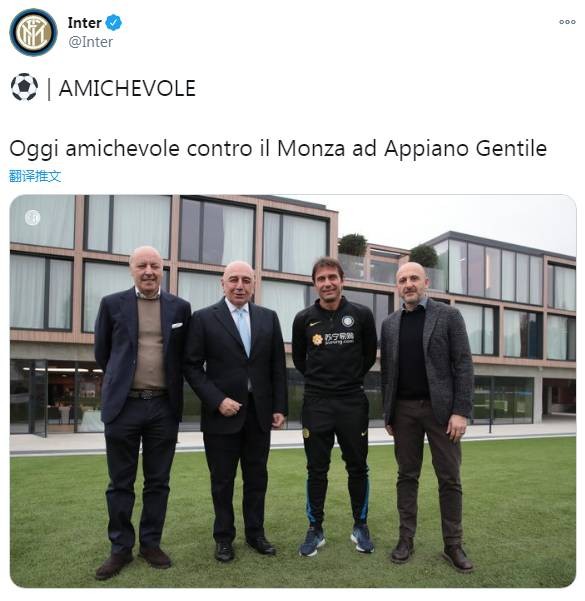This screenshot has height=601, width=585.
Task: Click the blue verified badge
Action: [113, 23]
